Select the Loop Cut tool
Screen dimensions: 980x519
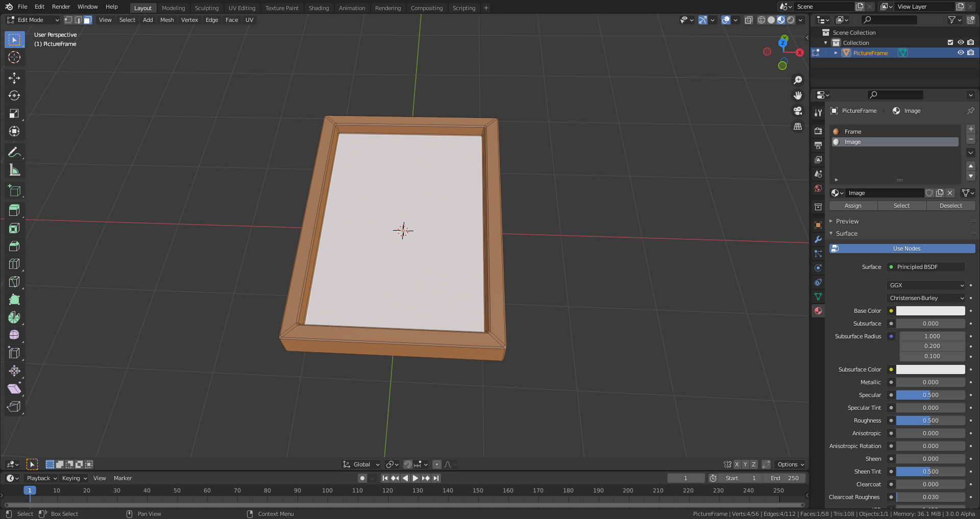click(x=14, y=264)
